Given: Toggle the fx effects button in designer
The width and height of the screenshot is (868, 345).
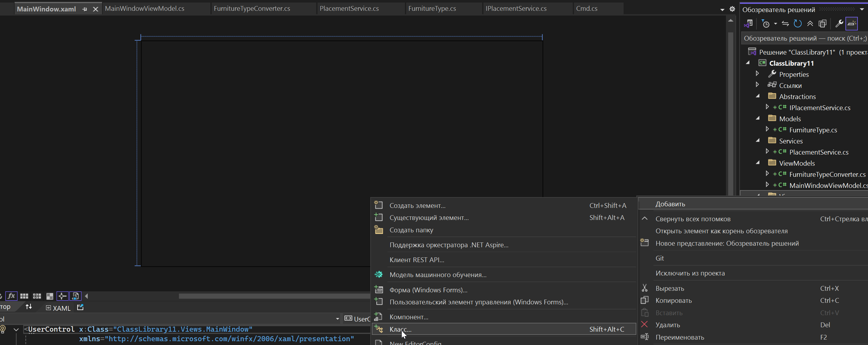Looking at the screenshot, I should click(11, 296).
